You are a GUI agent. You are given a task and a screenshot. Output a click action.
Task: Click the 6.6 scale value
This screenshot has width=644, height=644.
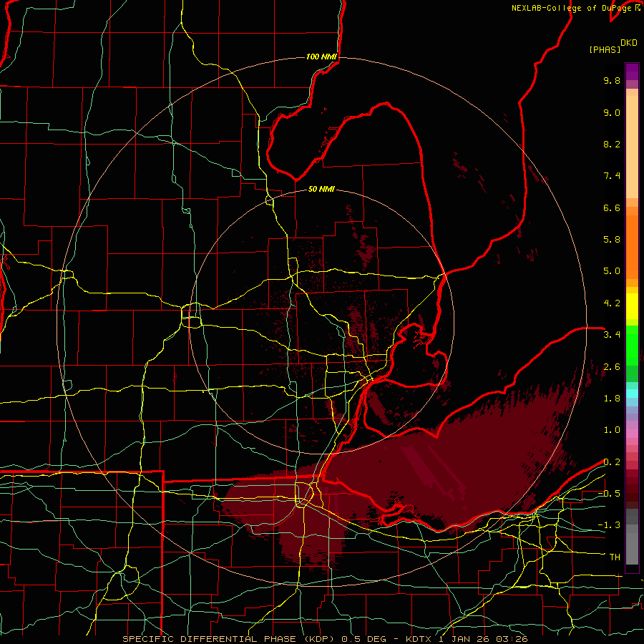(x=612, y=208)
